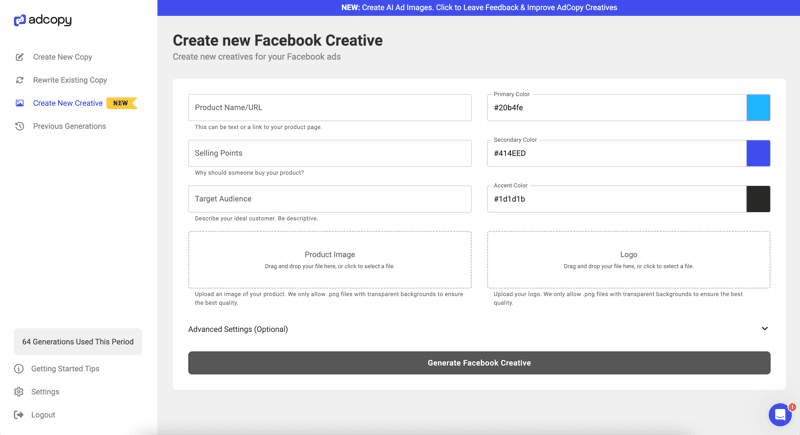Image resolution: width=800 pixels, height=435 pixels.
Task: Select Create New Creative menu item
Action: point(68,103)
